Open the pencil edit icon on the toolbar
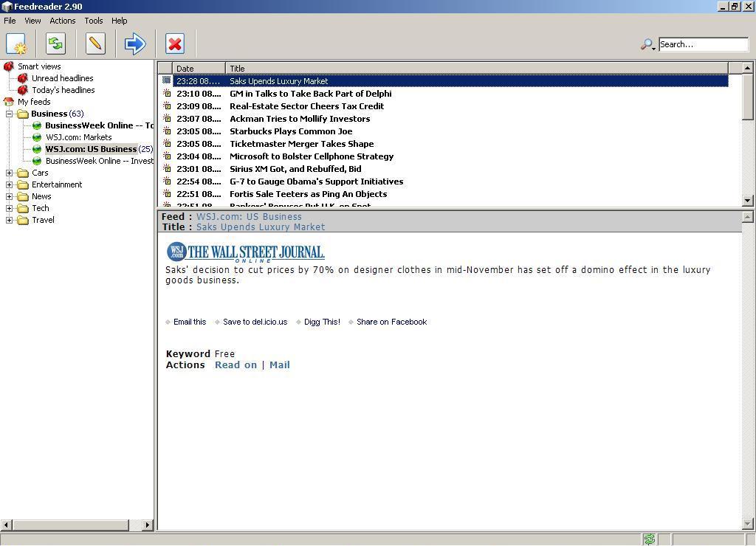 [x=94, y=44]
